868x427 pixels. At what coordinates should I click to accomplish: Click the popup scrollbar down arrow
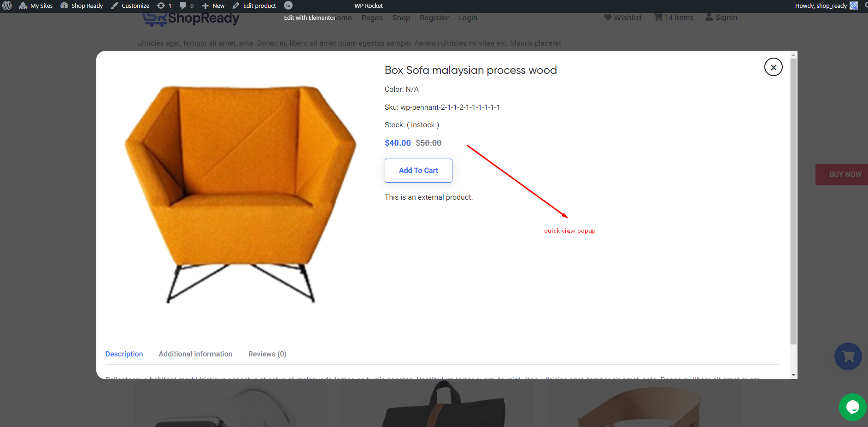[793, 375]
